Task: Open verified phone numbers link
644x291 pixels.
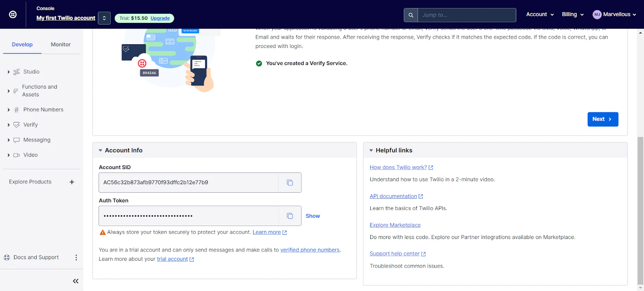Action: click(x=310, y=250)
